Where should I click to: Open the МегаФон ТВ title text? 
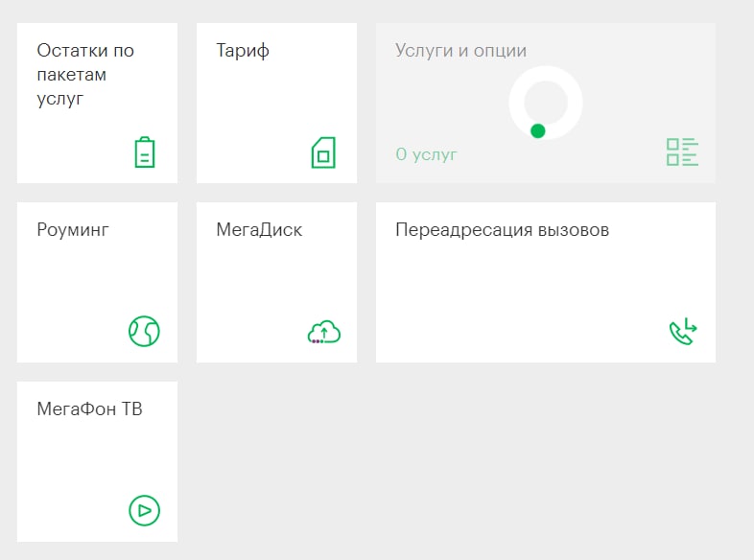tap(89, 409)
